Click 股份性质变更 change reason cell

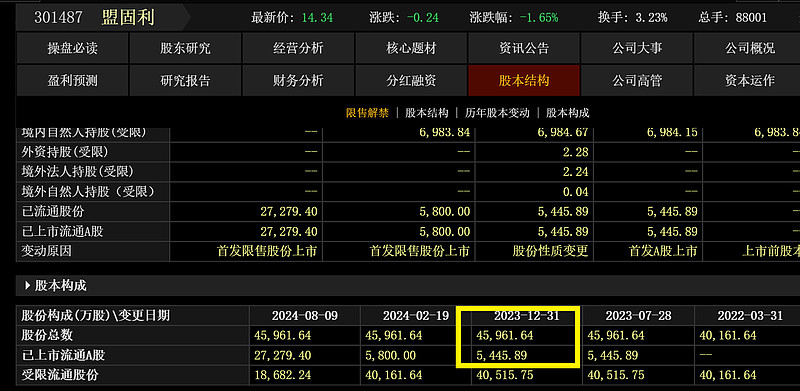click(551, 251)
